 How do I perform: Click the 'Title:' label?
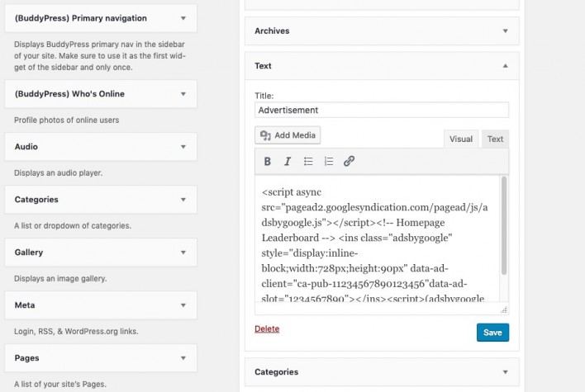pyautogui.click(x=264, y=96)
